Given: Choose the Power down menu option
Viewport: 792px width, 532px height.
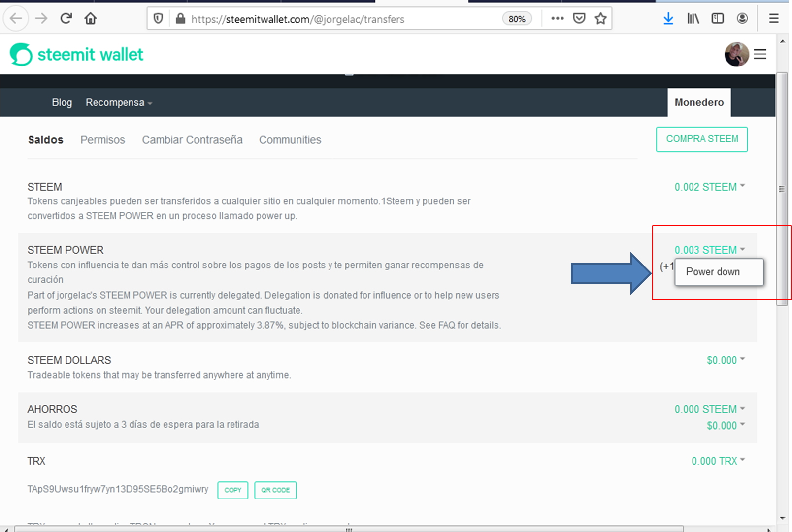Looking at the screenshot, I should 719,272.
